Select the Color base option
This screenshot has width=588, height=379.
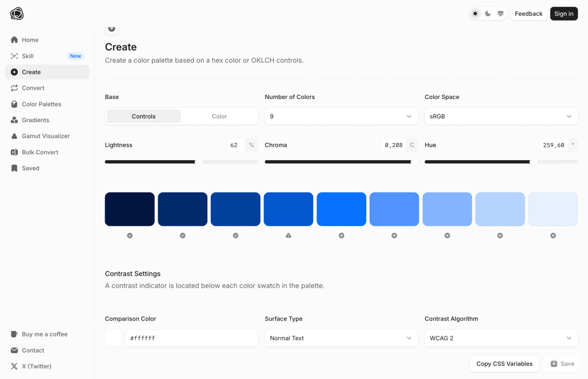coord(219,116)
